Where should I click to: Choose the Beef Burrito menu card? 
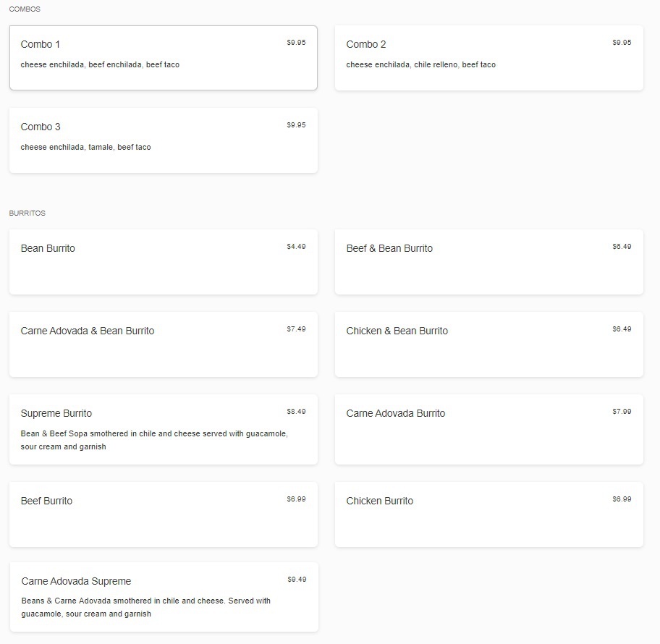coord(163,514)
